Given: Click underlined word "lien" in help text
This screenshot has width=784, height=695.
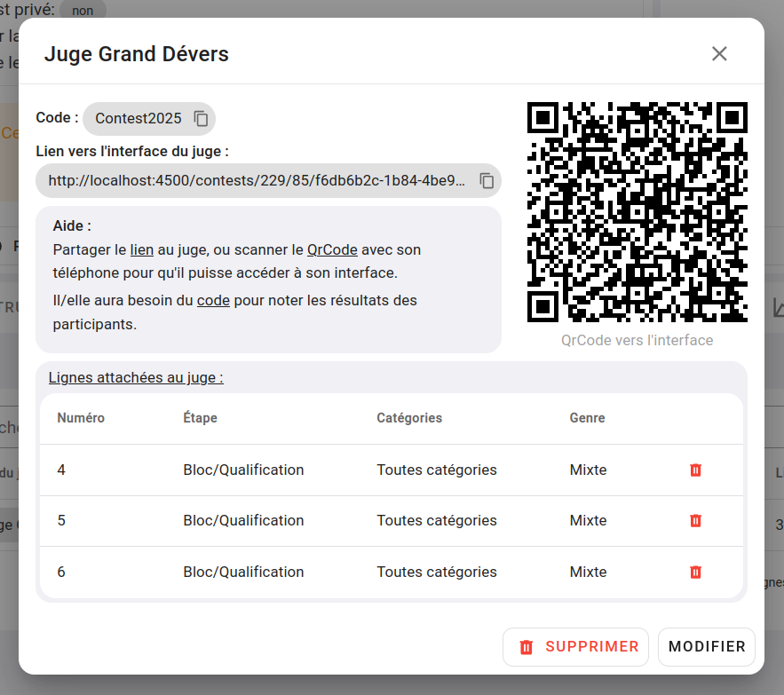Looking at the screenshot, I should [x=142, y=250].
